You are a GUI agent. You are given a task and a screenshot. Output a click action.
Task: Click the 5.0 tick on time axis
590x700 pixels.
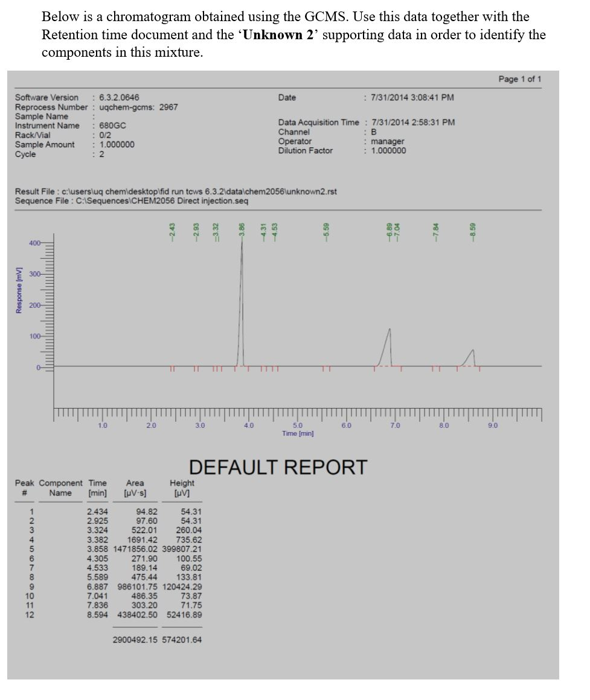point(298,425)
